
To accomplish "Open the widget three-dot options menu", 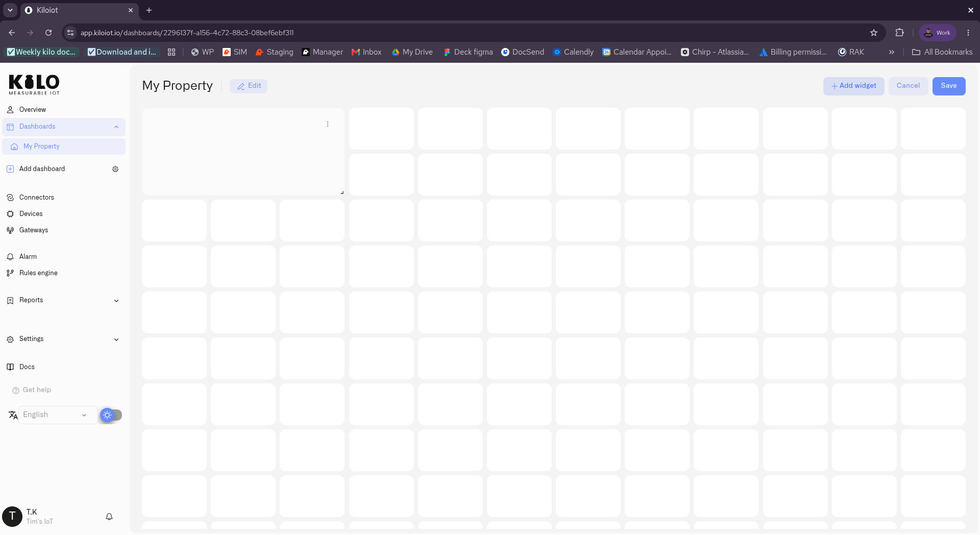I will coord(328,124).
